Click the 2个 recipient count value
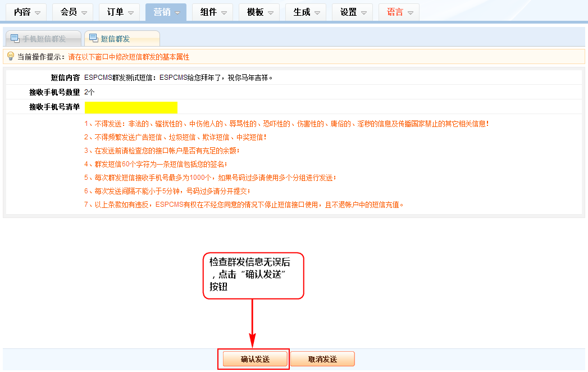Viewport: 588px width, 372px height. pyautogui.click(x=89, y=92)
